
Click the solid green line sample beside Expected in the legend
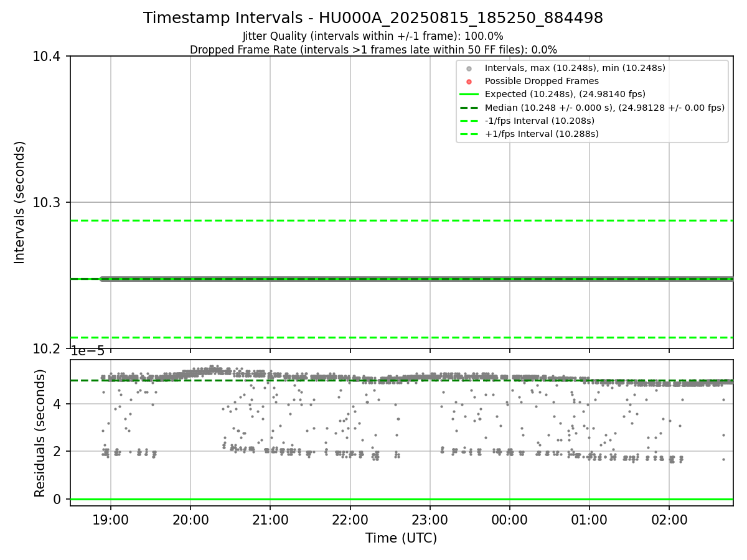click(x=469, y=95)
